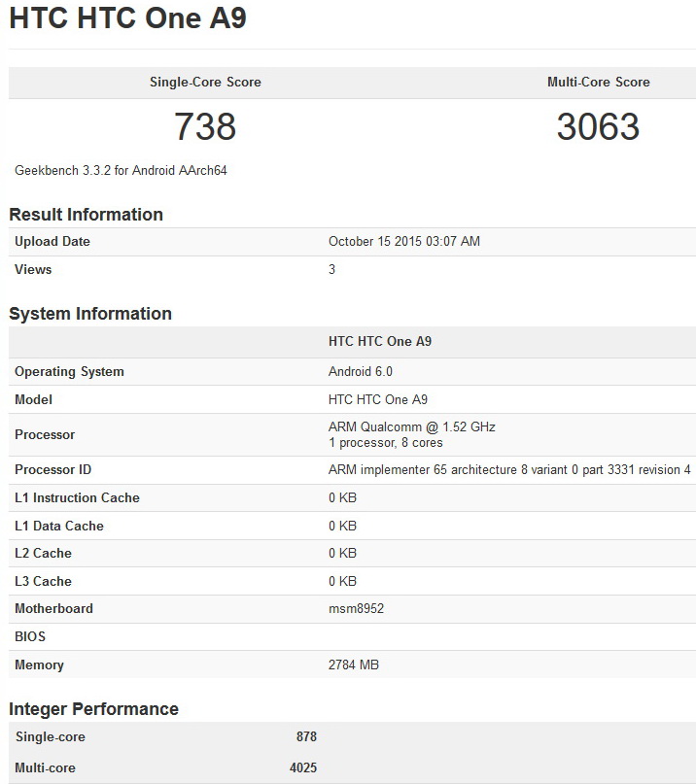This screenshot has height=784, width=696.
Task: Click the integer multi-core score 4025
Action: click(x=303, y=767)
